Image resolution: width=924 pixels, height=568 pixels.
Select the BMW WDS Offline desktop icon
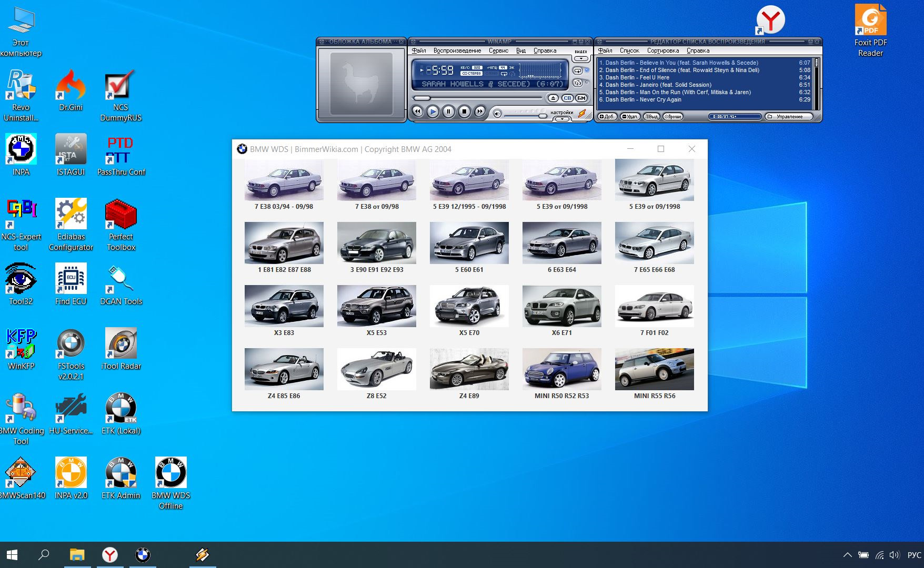pos(170,483)
